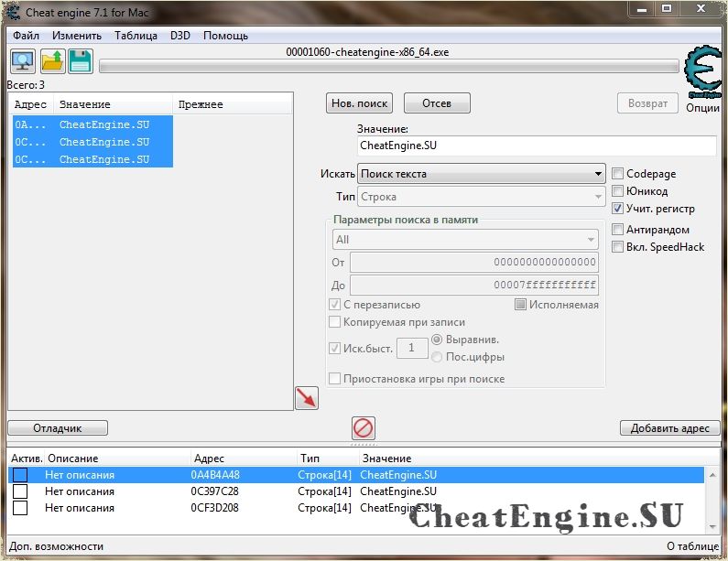Click the Актив. column header
Image resolution: width=728 pixels, height=561 pixels.
[27, 459]
